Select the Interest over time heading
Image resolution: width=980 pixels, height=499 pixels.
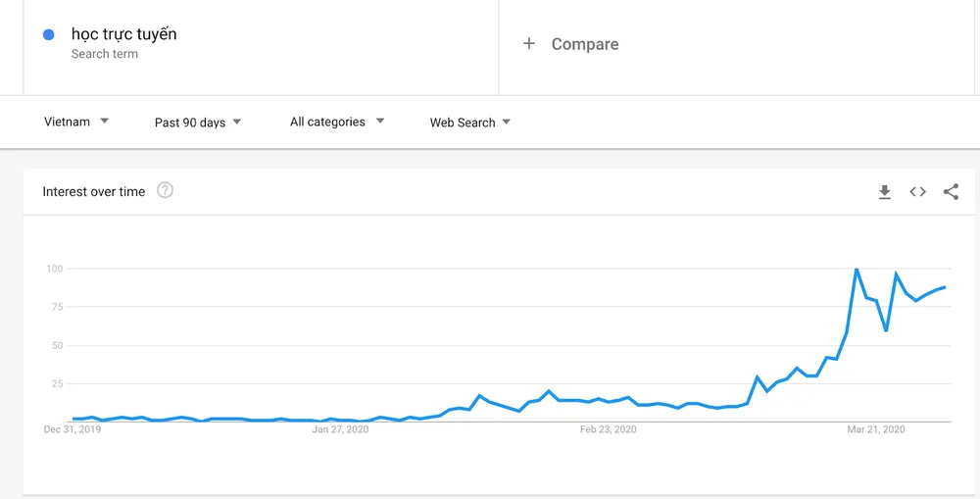click(94, 192)
